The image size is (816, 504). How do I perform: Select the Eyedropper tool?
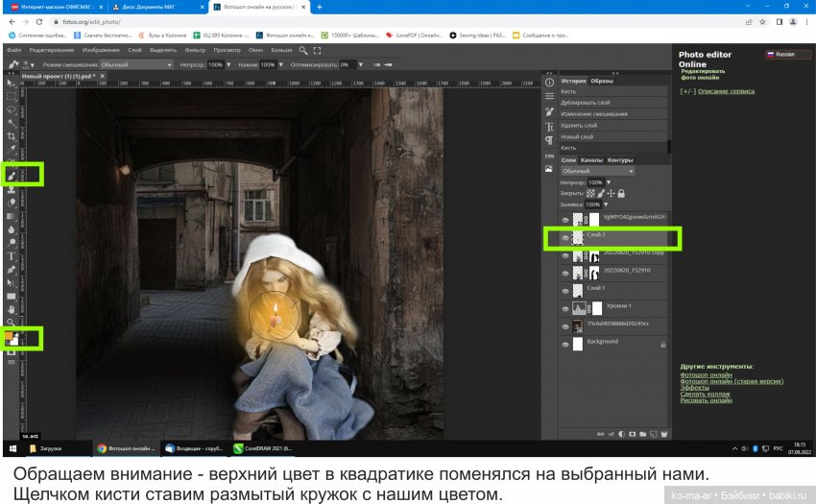11,150
